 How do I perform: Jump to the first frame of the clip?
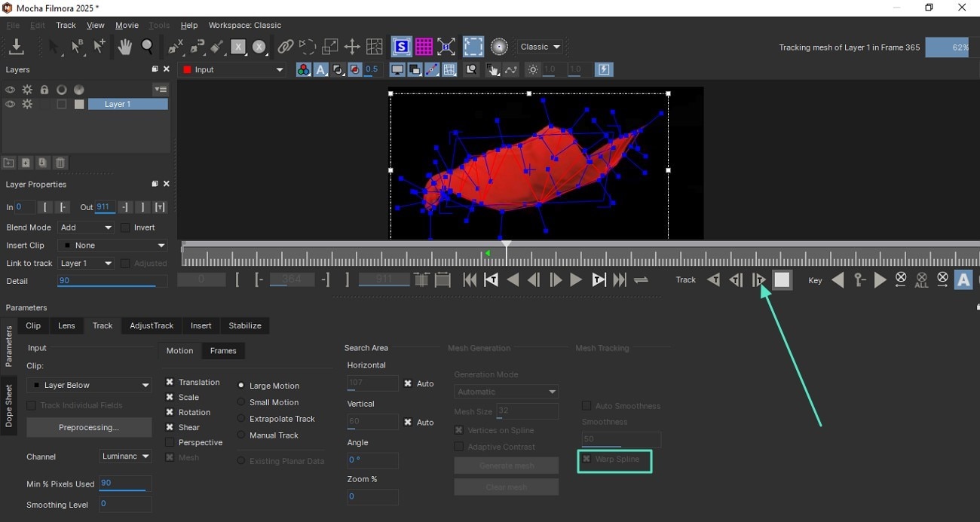pos(470,280)
